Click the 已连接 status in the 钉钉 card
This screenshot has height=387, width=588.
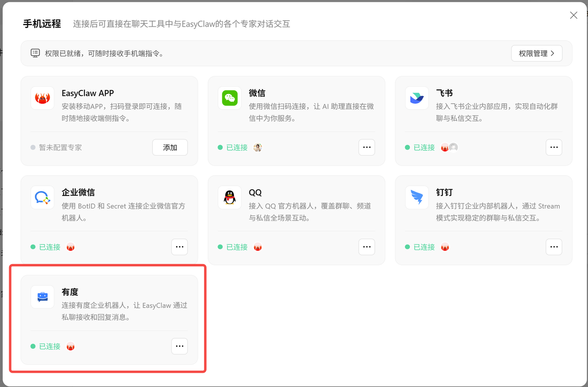click(x=420, y=247)
